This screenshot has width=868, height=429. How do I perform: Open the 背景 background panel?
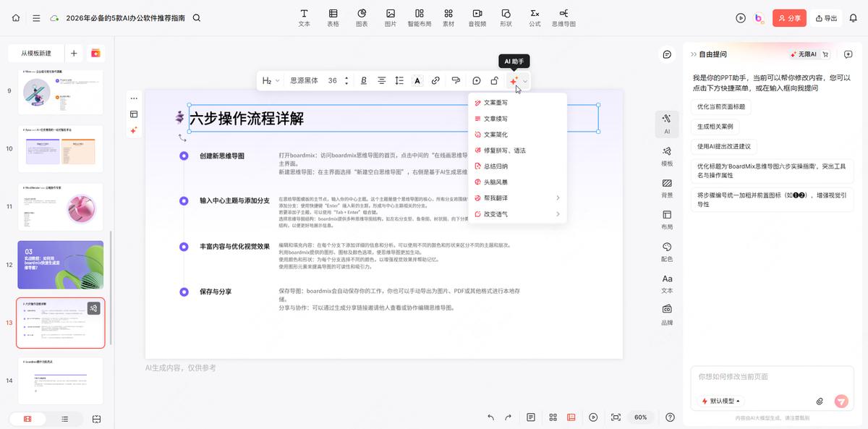click(667, 188)
